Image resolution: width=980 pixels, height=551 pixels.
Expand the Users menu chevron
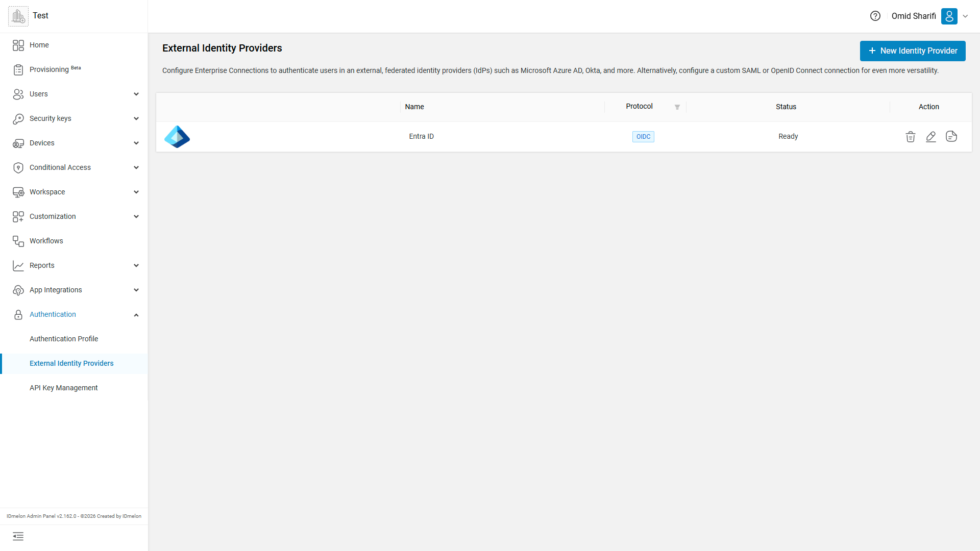pos(136,94)
